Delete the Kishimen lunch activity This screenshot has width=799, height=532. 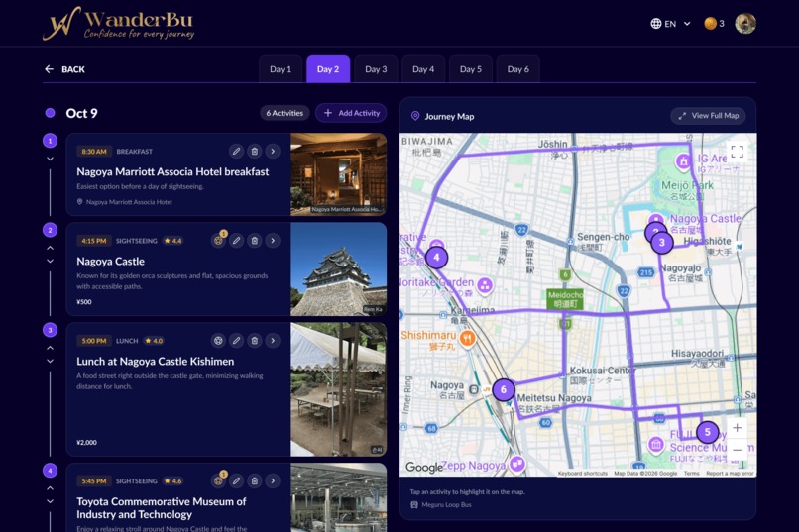tap(255, 341)
